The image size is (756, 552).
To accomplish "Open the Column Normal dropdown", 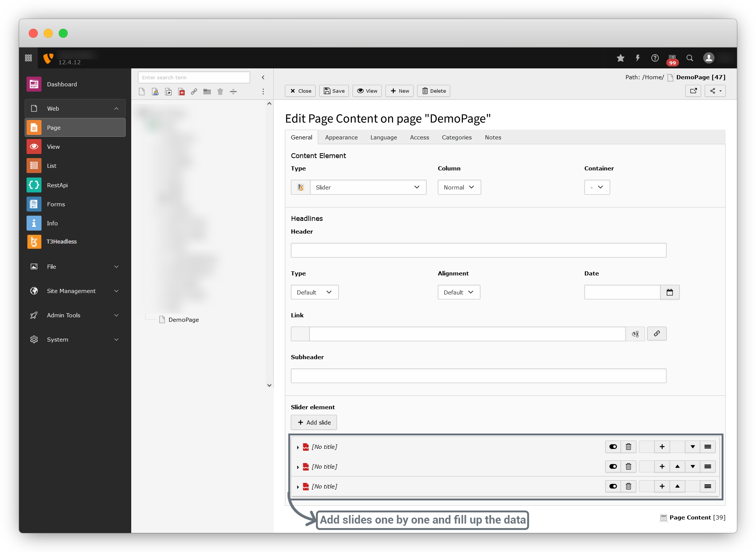I will tap(459, 187).
